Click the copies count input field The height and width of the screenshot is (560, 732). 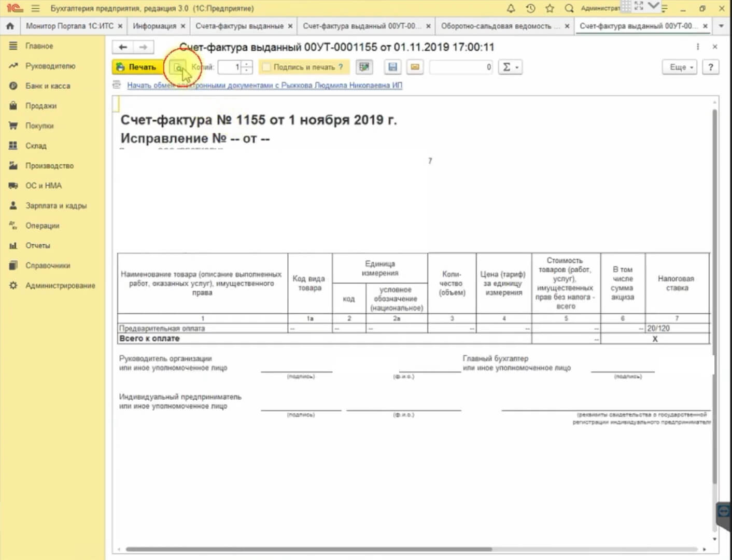click(230, 67)
